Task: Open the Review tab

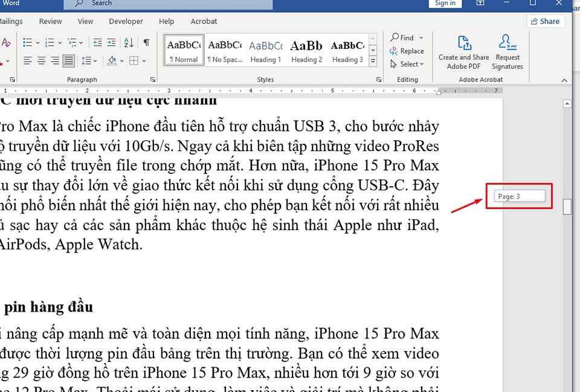Action: click(51, 22)
